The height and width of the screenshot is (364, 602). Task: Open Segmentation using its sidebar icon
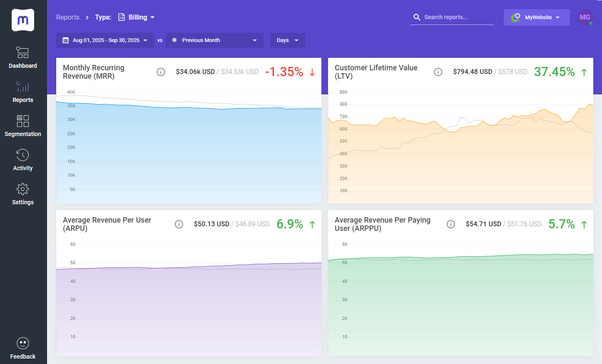point(23,121)
